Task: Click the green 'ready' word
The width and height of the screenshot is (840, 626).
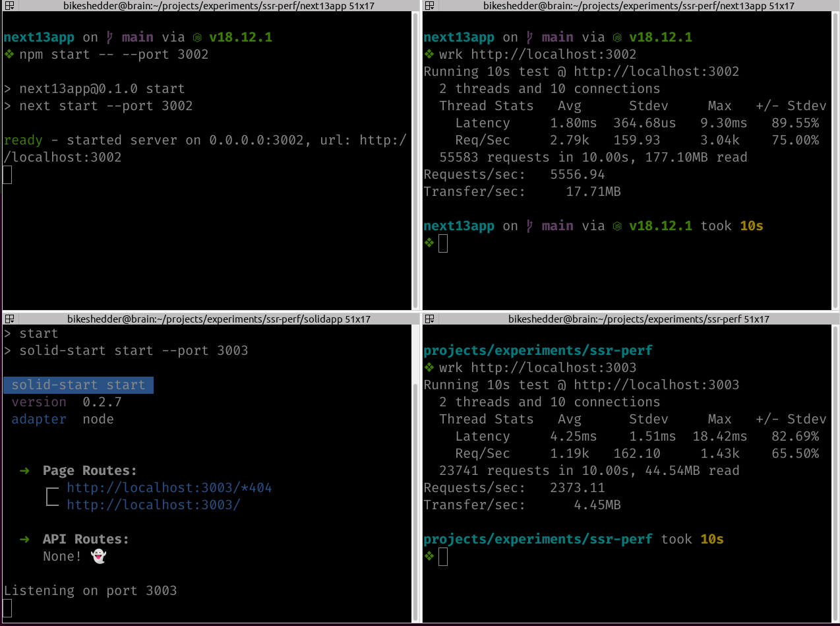Action: pyautogui.click(x=23, y=141)
